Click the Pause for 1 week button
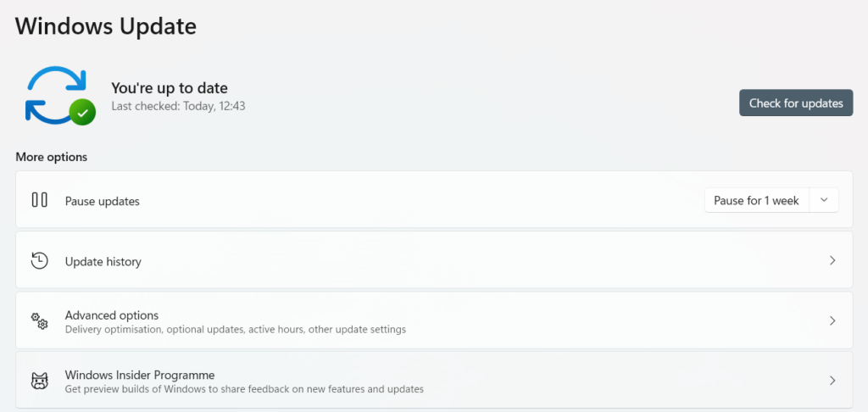The image size is (868, 412). tap(756, 201)
